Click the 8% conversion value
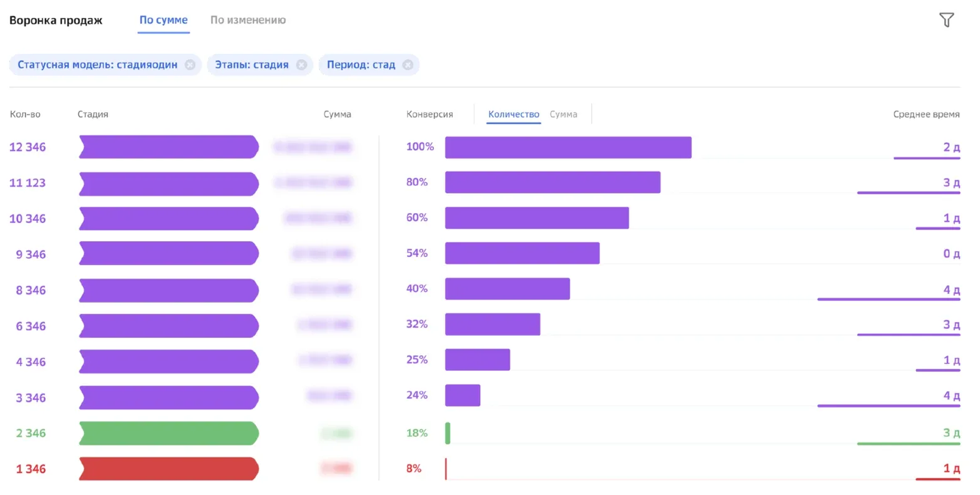Screen dimensions: 980x495 414,469
